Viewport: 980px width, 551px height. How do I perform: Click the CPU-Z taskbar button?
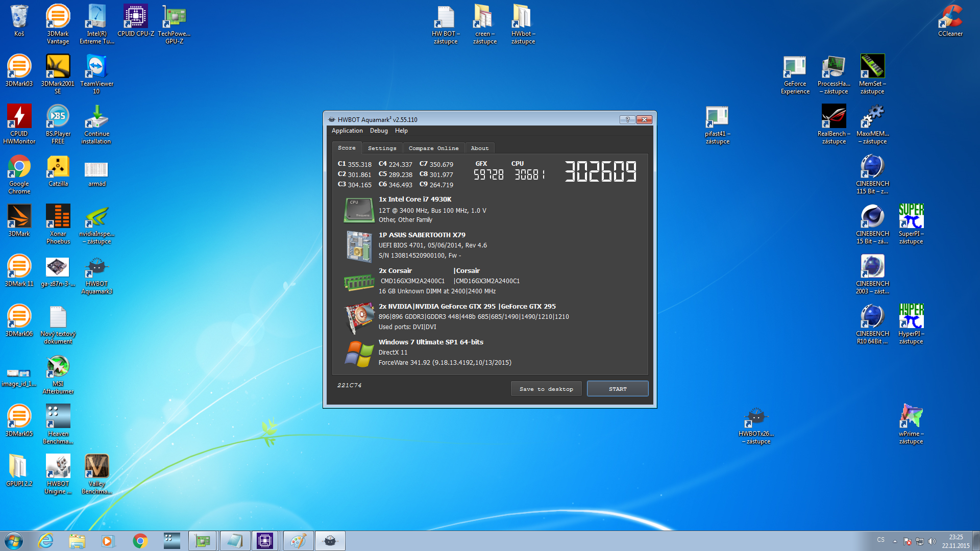point(265,541)
